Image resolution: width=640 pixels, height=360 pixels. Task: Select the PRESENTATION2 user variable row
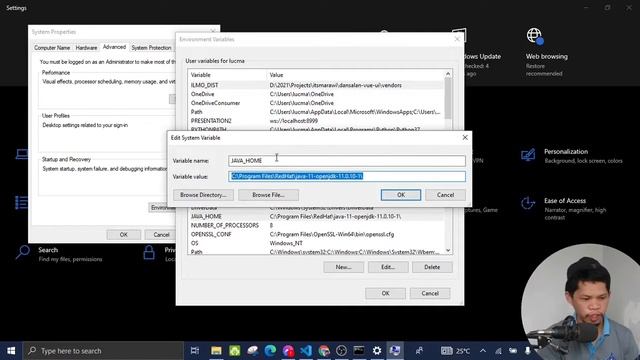(x=316, y=121)
